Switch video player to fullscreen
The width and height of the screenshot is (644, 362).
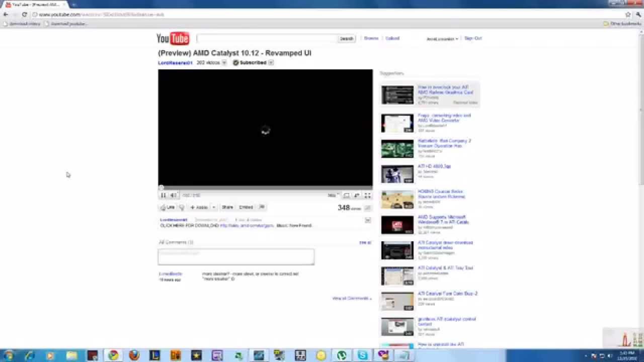[367, 195]
